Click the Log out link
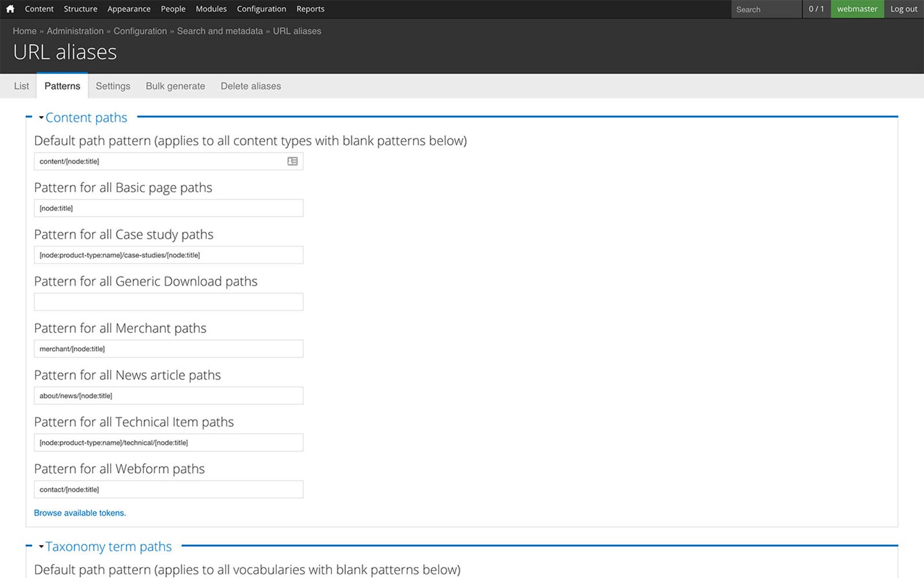Screen dimensions: 924x578 pos(904,9)
